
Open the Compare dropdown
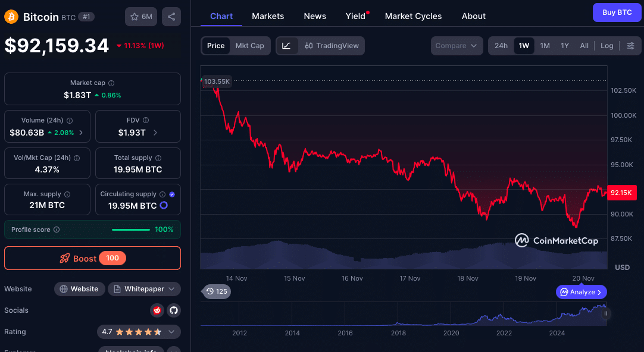point(457,46)
